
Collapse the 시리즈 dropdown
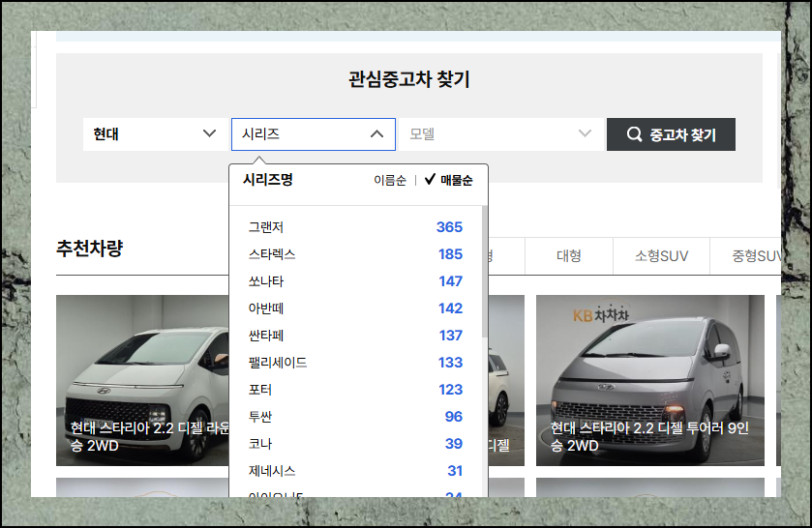coord(314,134)
